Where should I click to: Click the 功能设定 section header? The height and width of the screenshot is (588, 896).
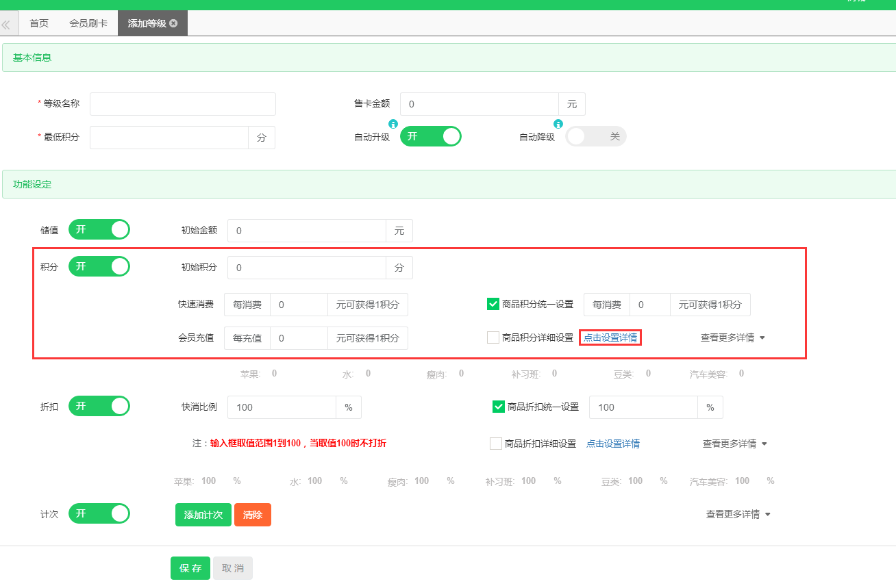pyautogui.click(x=449, y=184)
